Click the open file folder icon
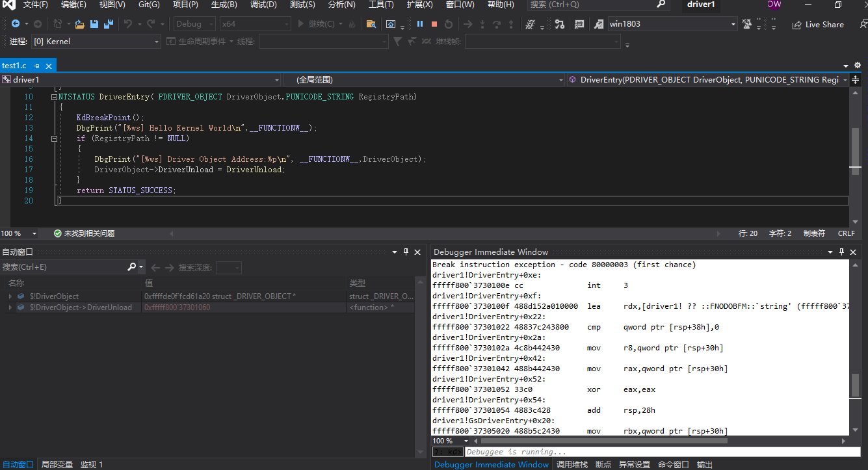Viewport: 868px width, 470px height. pyautogui.click(x=79, y=24)
